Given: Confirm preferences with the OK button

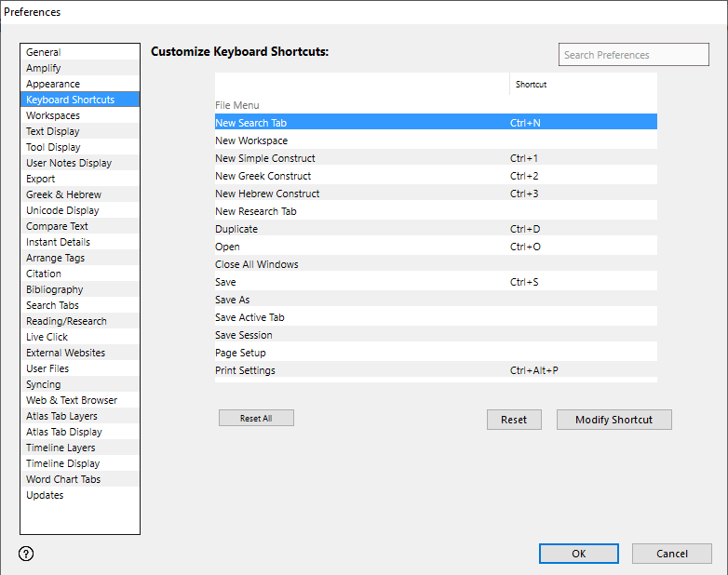Looking at the screenshot, I should (x=578, y=554).
